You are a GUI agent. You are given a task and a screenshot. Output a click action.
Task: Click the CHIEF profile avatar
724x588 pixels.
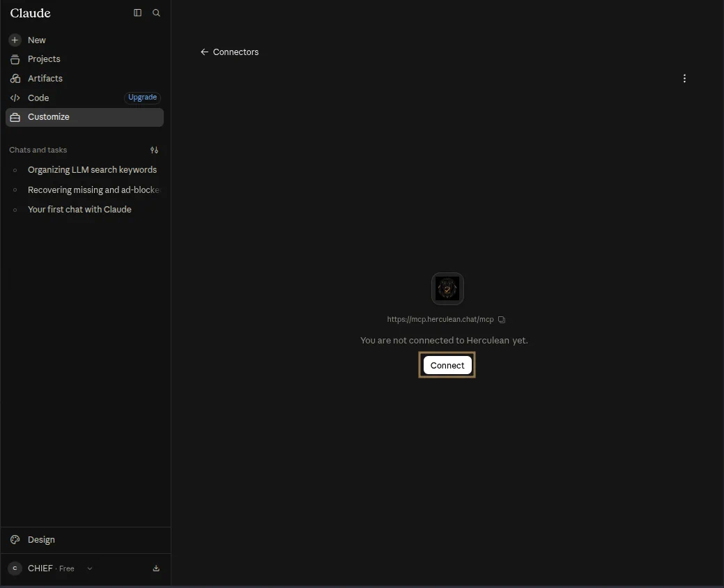[x=15, y=568]
